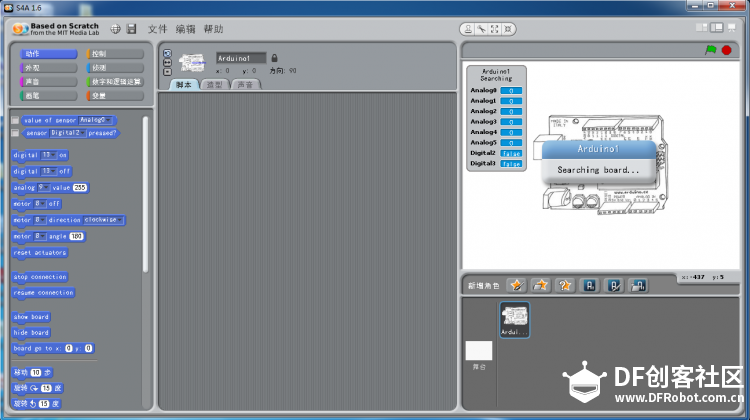Switch to the 造型 costumes tab

coord(215,85)
